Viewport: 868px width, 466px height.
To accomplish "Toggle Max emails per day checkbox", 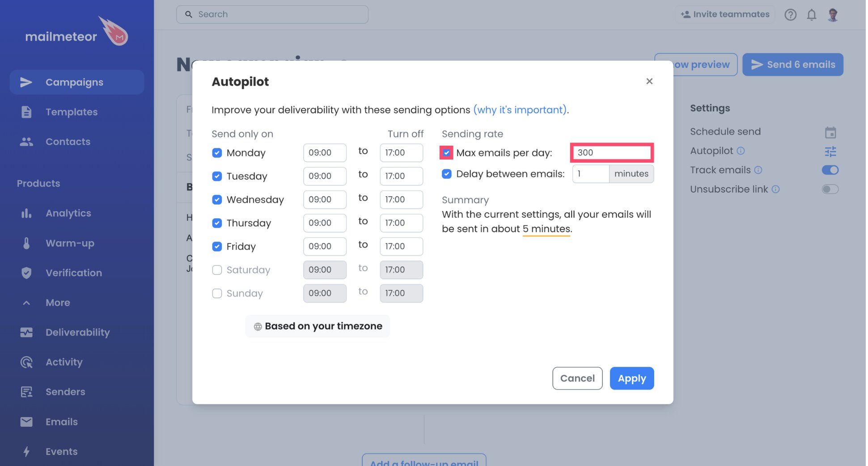I will point(446,153).
